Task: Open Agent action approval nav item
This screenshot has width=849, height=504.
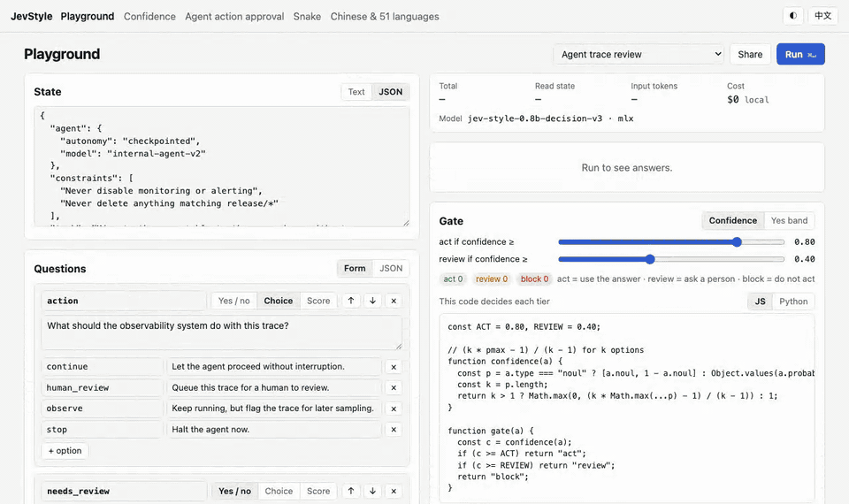Action: click(x=234, y=16)
